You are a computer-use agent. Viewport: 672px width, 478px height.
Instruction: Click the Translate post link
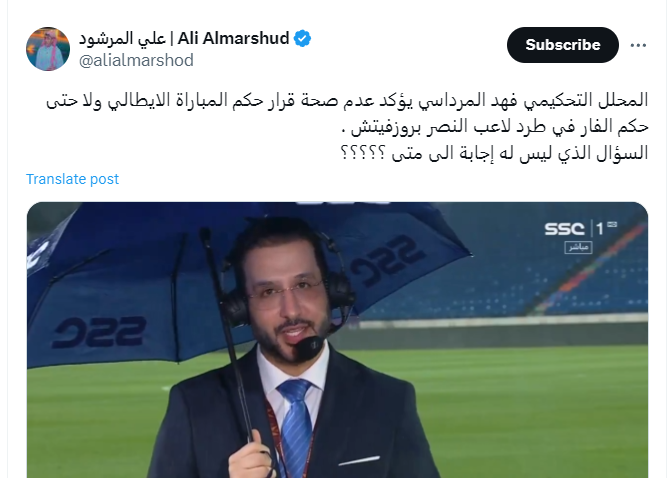point(72,179)
